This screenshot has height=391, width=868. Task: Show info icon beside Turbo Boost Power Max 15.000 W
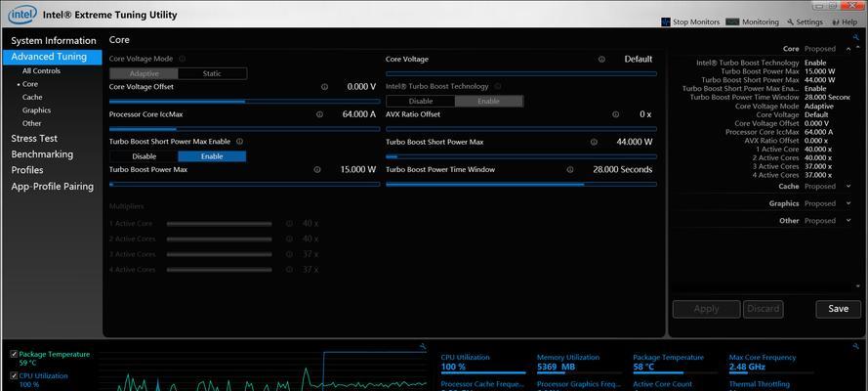pyautogui.click(x=317, y=170)
